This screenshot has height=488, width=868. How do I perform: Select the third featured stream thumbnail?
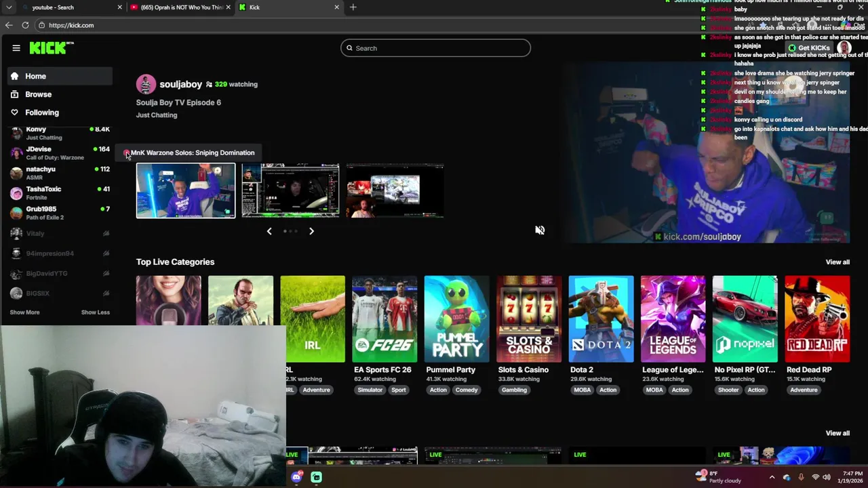point(395,190)
